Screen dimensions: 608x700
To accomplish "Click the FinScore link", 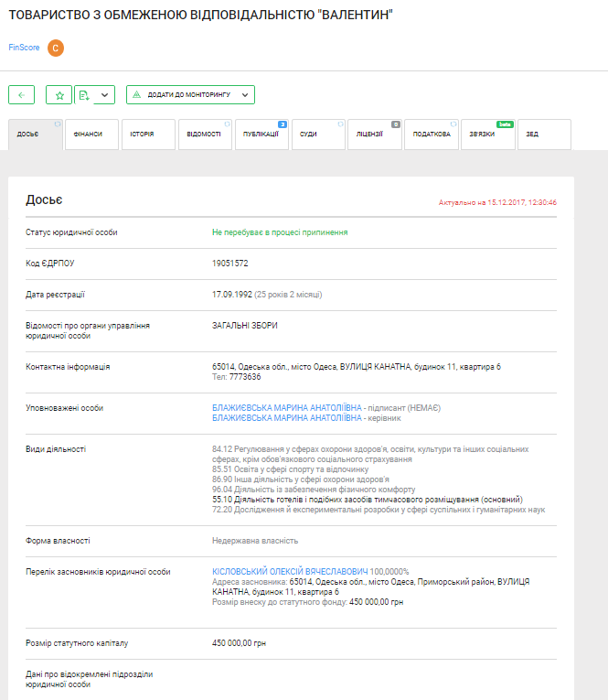I will (x=24, y=48).
